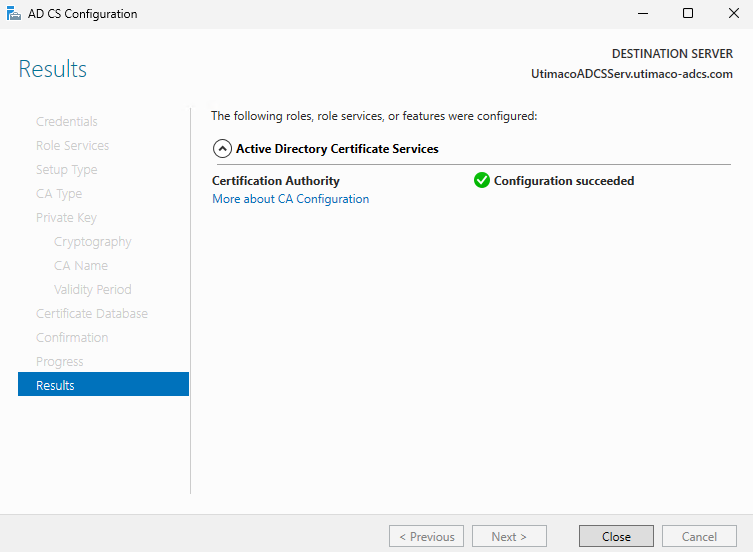Image resolution: width=753 pixels, height=552 pixels.
Task: Click the Next button
Action: (x=509, y=536)
